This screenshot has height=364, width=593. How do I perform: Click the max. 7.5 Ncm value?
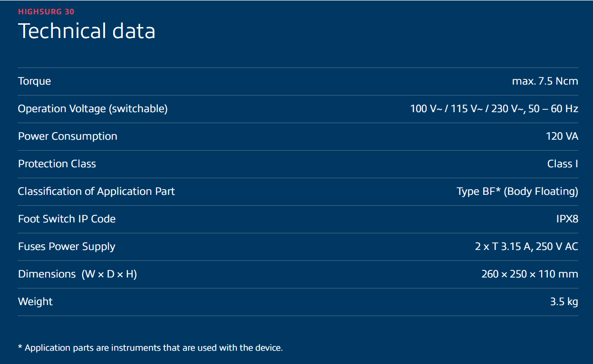tap(544, 81)
